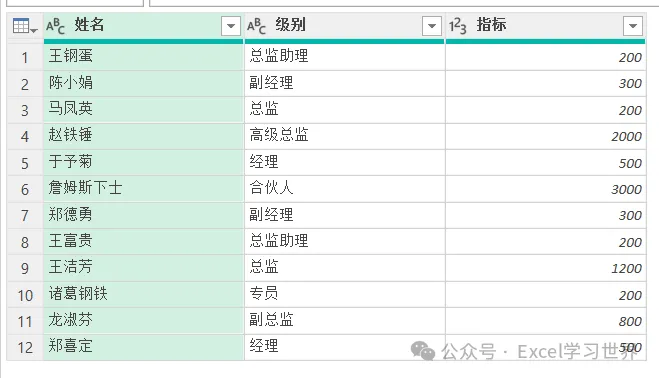Click the 2000 value cell
Screen dimensions: 659x378
click(546, 136)
